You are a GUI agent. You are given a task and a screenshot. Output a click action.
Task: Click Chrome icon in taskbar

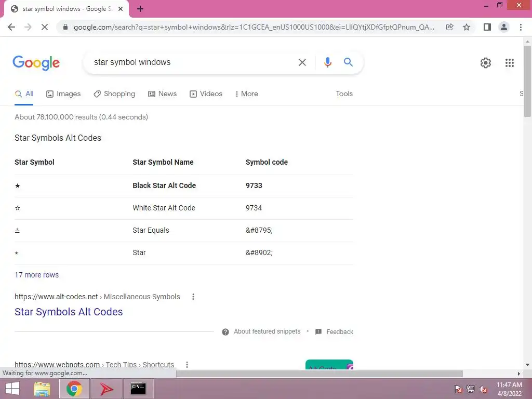click(74, 389)
